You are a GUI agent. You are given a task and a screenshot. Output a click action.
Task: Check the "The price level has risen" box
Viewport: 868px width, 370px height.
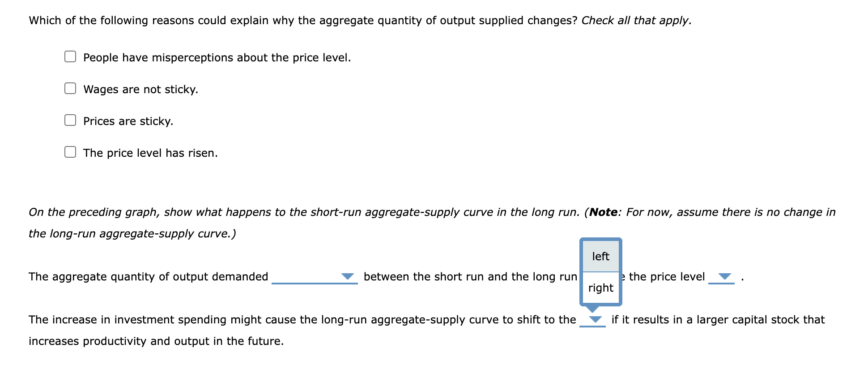click(x=70, y=152)
